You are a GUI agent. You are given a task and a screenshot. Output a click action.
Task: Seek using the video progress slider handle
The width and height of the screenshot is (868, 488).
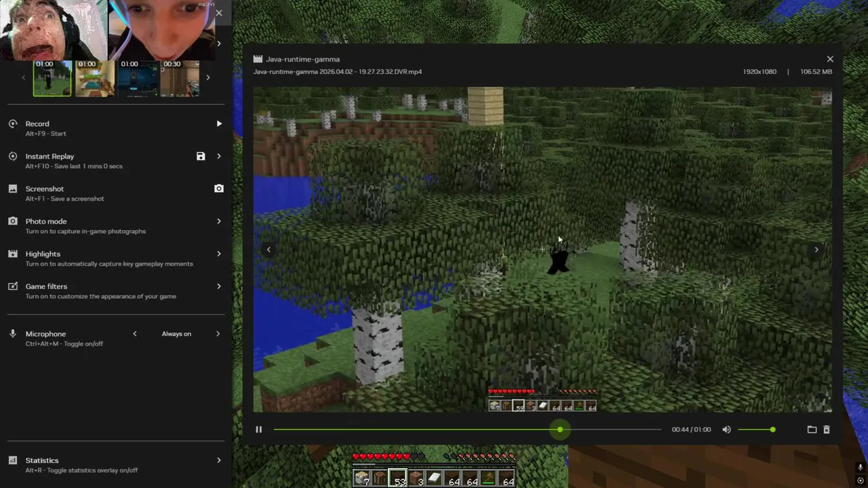click(560, 430)
